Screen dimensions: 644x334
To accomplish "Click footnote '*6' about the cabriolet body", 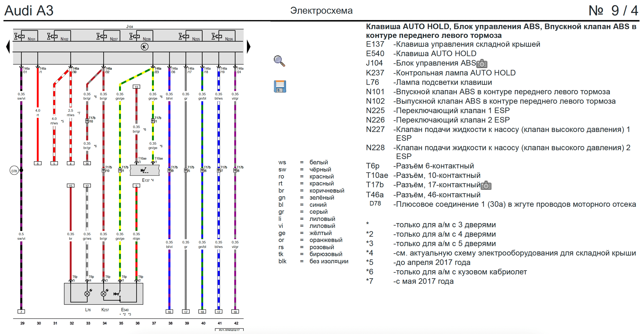I will 446,272.
